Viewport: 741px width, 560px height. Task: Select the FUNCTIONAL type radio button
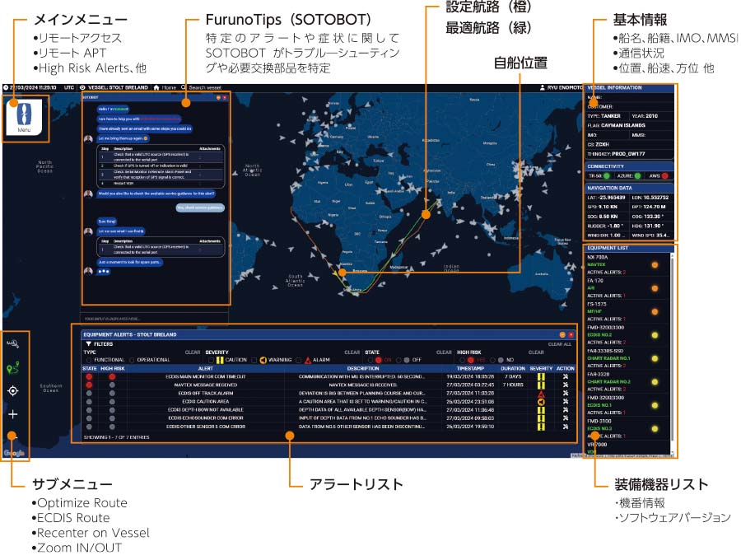[x=88, y=360]
